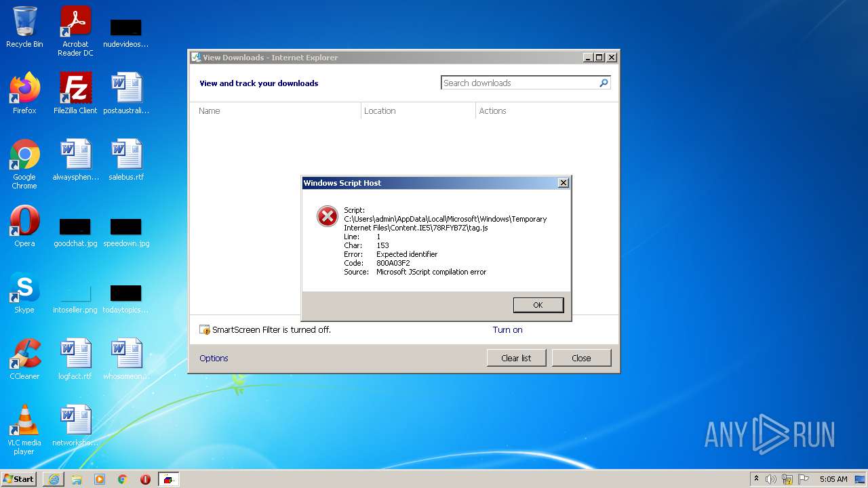Open the nudevideos desktop file

tap(126, 31)
